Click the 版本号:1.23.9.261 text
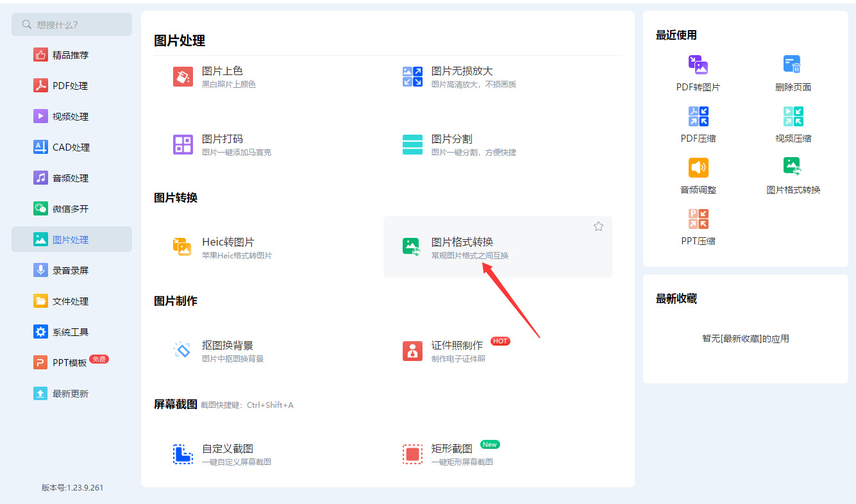 coord(72,488)
